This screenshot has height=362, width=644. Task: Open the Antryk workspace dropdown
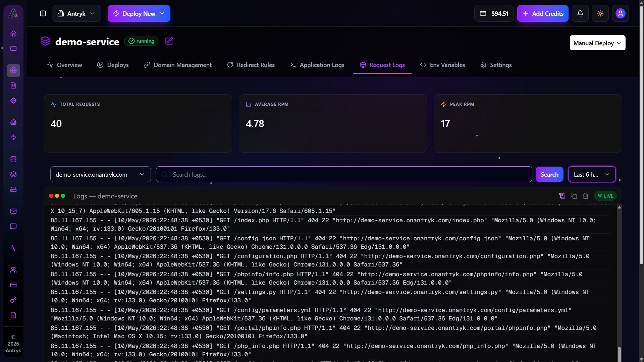[x=76, y=13]
